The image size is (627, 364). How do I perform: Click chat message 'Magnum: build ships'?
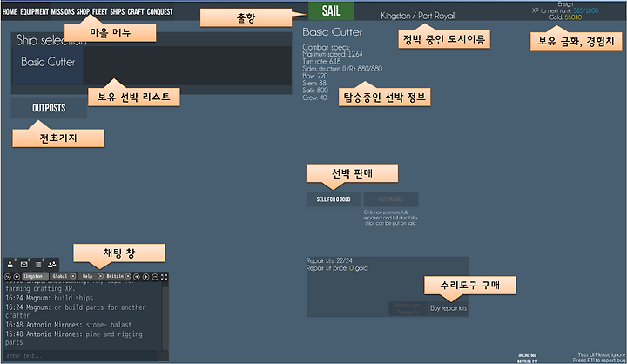pyautogui.click(x=49, y=298)
